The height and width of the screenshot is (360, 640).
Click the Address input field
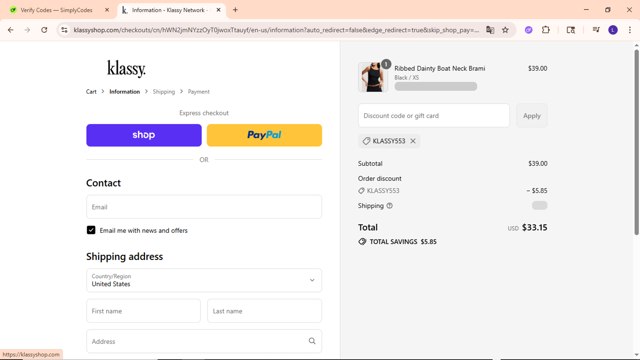pyautogui.click(x=204, y=341)
